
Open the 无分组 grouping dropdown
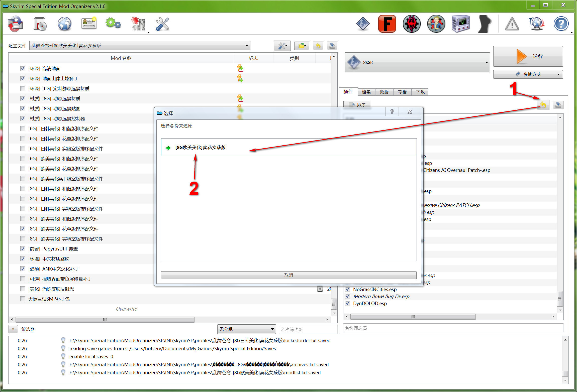[x=246, y=329]
